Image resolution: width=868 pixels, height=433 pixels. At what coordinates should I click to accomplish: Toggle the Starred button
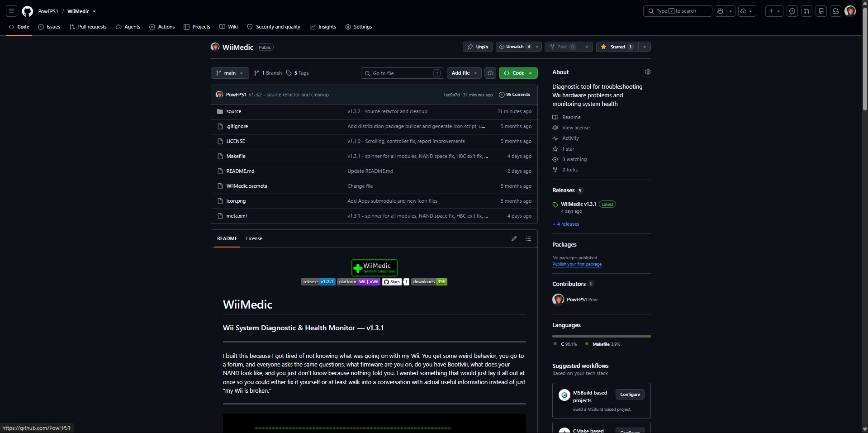point(617,47)
